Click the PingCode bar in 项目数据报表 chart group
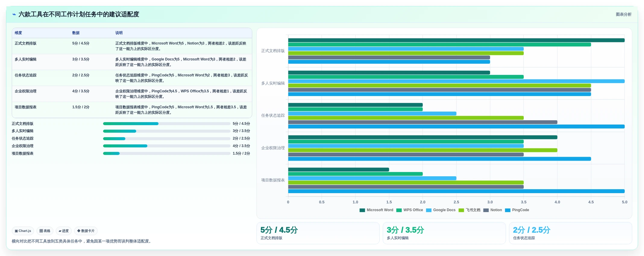Image resolution: width=644 pixels, height=256 pixels. [x=456, y=191]
